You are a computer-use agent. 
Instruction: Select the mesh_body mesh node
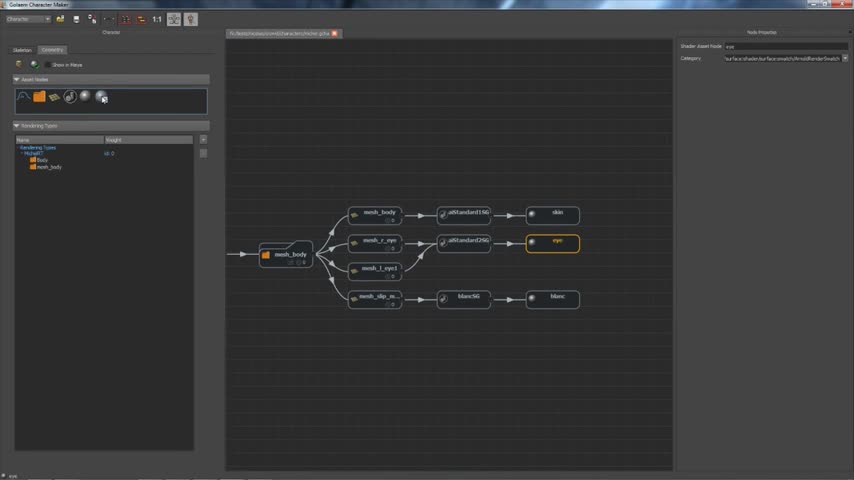375,215
